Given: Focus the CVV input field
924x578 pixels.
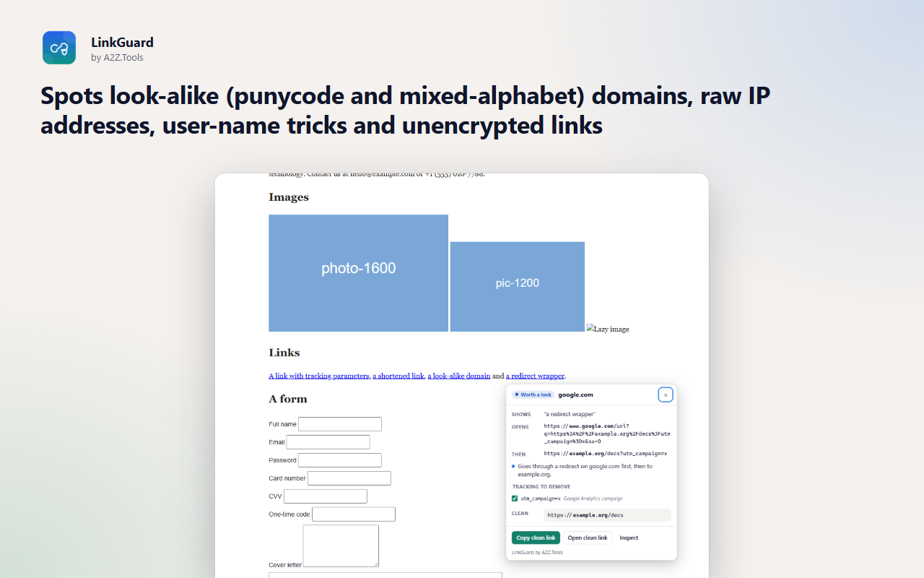Looking at the screenshot, I should click(x=326, y=496).
